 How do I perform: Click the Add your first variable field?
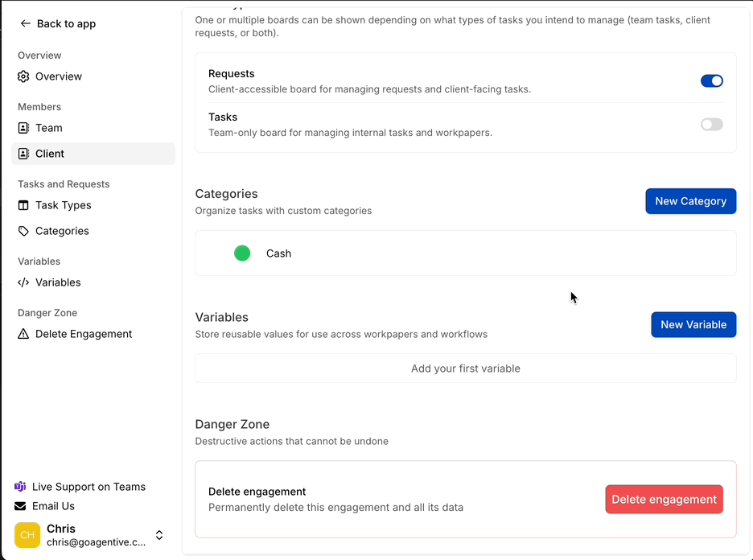pos(465,368)
